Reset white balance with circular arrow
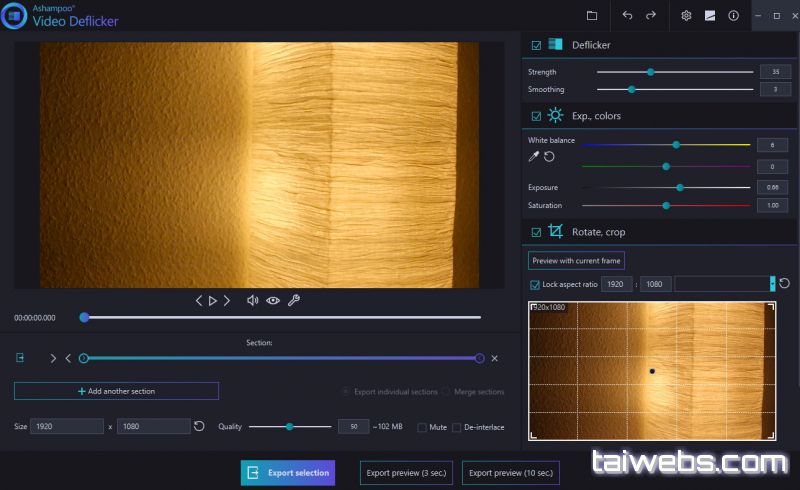800x490 pixels. pos(549,157)
